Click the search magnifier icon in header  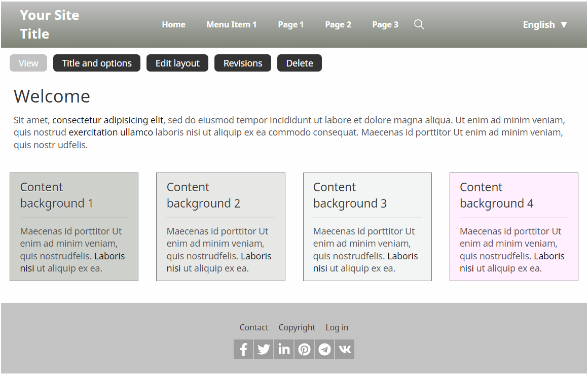(419, 24)
